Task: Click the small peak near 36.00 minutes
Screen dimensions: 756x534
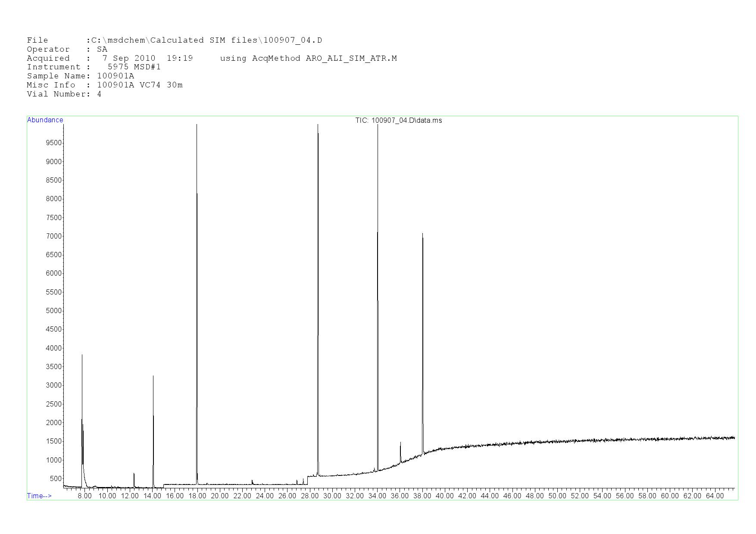Action: 400,450
